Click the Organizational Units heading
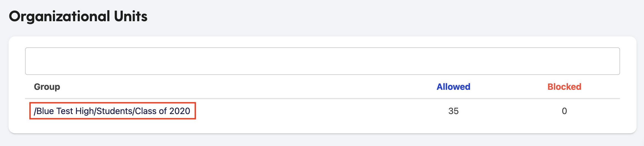The image size is (644, 146). [x=78, y=16]
